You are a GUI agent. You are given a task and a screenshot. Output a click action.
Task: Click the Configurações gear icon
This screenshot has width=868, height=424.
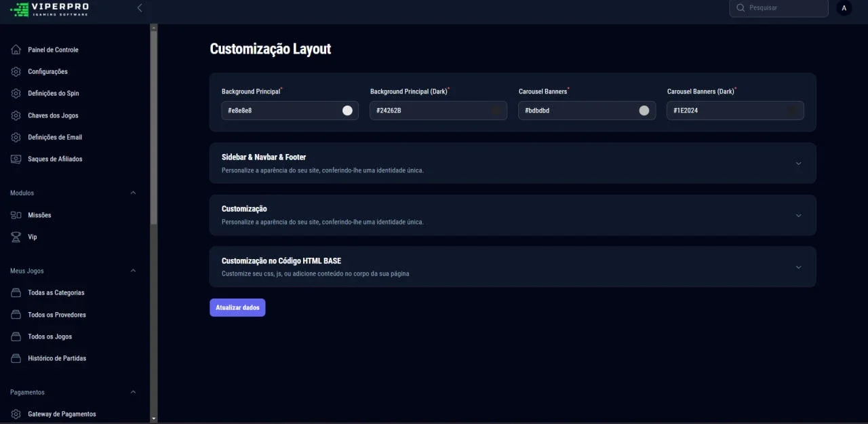(x=16, y=71)
